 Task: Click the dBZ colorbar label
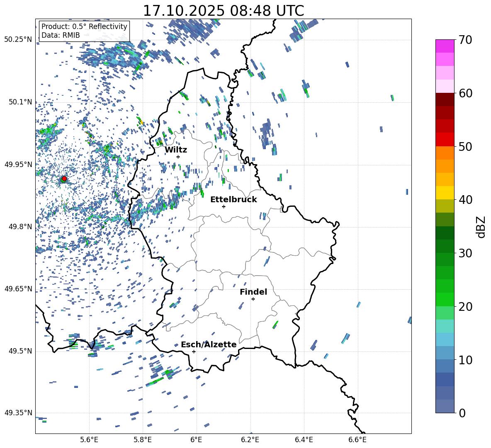coord(481,227)
